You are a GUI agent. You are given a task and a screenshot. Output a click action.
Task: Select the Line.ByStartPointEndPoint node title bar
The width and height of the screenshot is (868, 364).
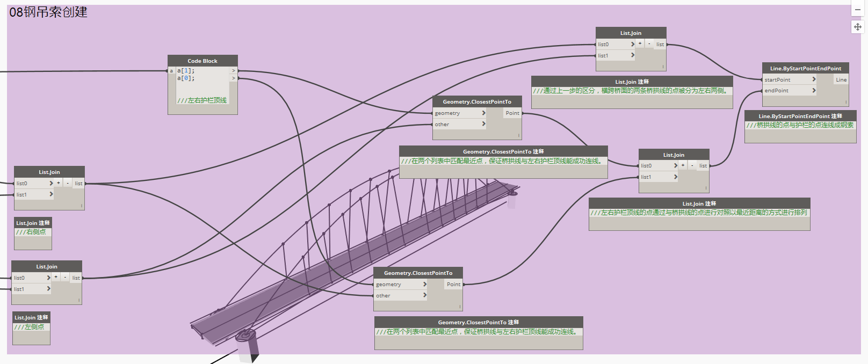[806, 68]
